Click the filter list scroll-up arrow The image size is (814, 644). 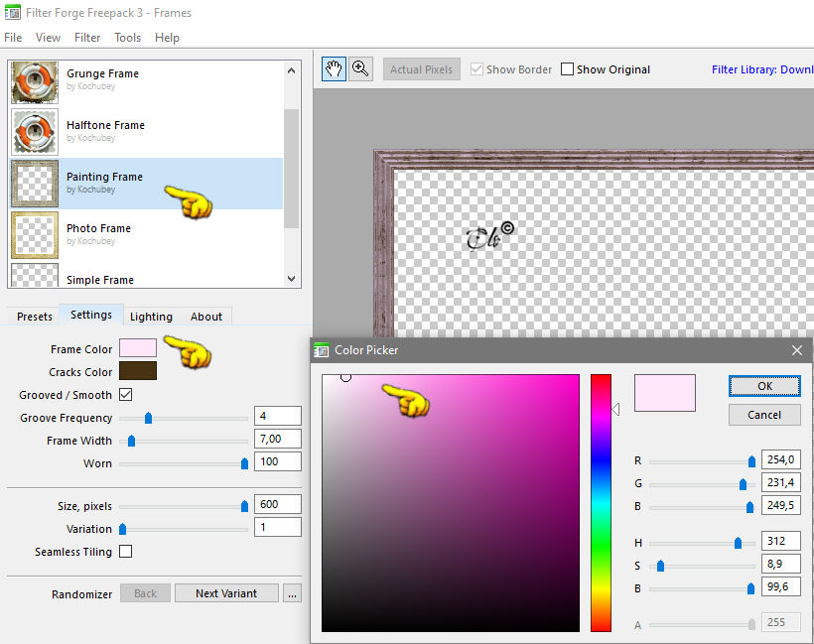click(291, 70)
